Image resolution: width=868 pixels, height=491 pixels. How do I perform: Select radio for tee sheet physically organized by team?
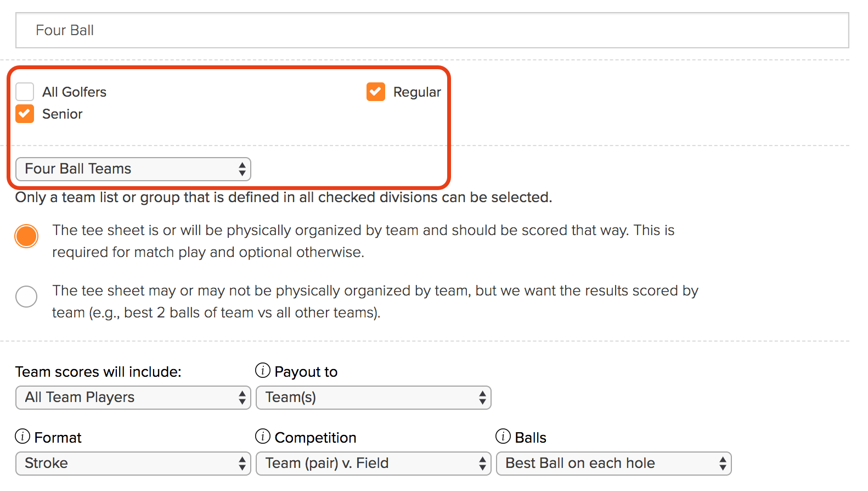[26, 236]
